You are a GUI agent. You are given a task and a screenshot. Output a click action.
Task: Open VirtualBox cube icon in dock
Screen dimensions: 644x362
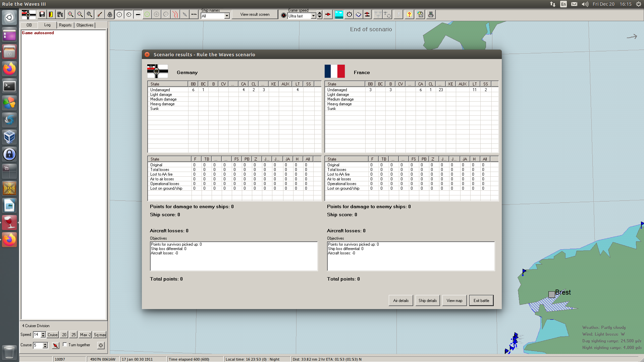pos(9,137)
